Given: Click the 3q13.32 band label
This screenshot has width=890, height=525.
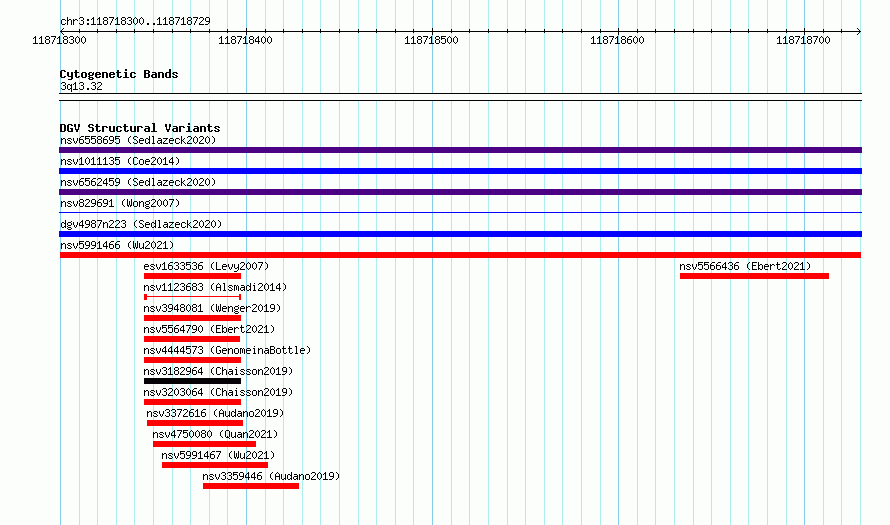Looking at the screenshot, I should coord(81,86).
